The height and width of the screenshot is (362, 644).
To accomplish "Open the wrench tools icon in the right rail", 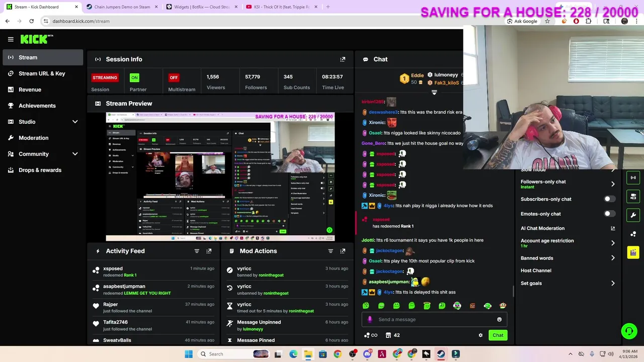I will (x=633, y=215).
